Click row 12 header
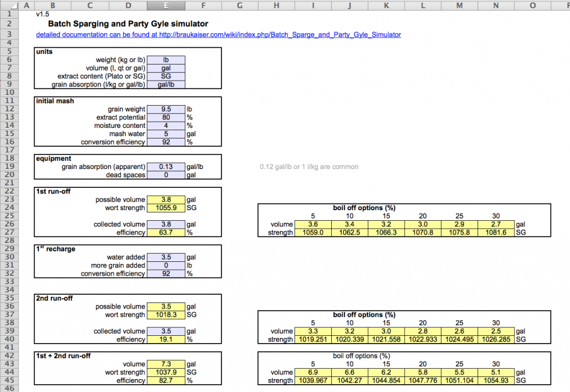This screenshot has height=392, width=570. (x=9, y=109)
